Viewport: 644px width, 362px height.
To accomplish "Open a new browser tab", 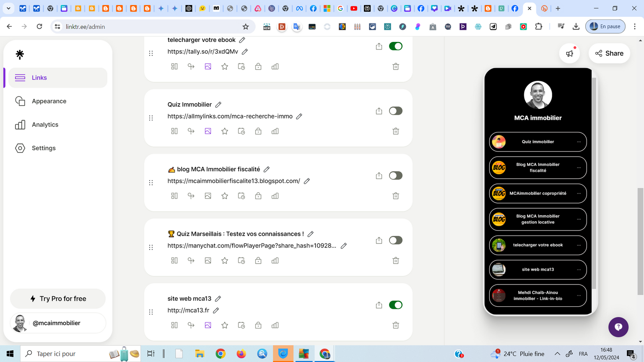I will click(558, 8).
